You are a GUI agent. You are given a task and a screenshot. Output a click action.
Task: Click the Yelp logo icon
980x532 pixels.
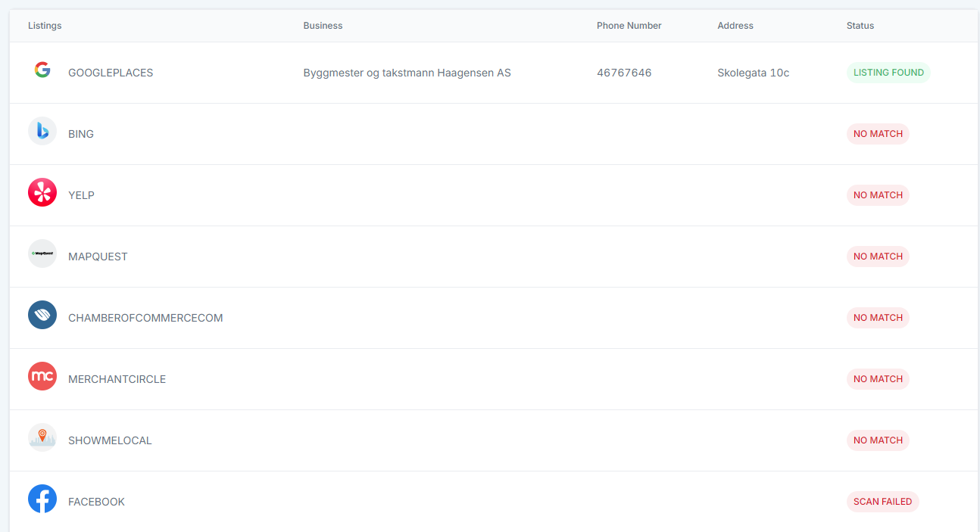coord(42,193)
